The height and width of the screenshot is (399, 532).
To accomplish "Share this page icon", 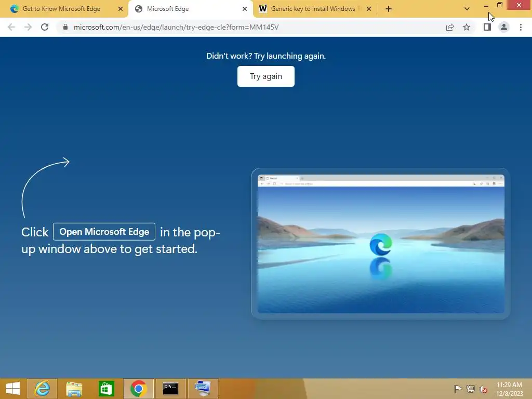I will coord(450,27).
